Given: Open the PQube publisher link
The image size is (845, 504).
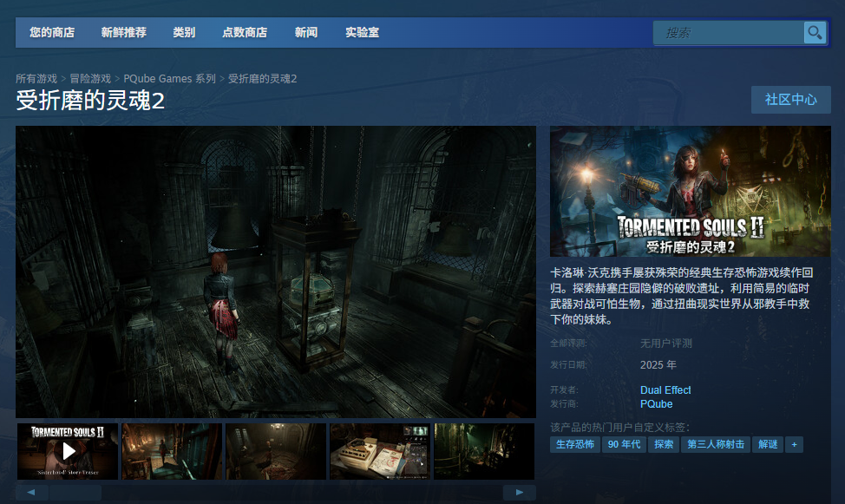Looking at the screenshot, I should point(656,403).
